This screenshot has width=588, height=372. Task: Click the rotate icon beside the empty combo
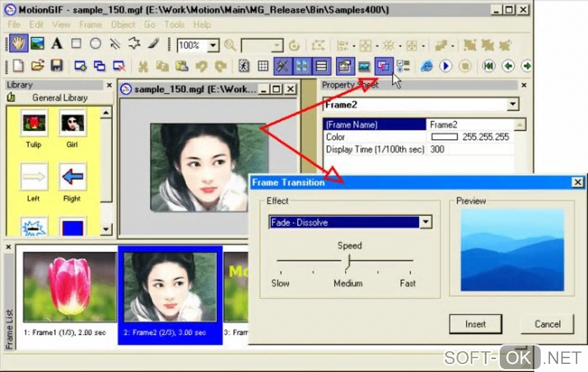click(295, 45)
